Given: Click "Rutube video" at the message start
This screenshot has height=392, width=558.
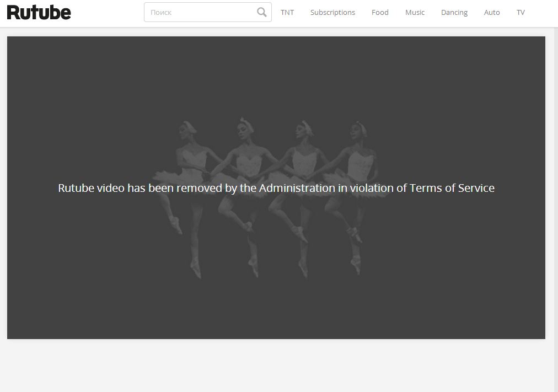Looking at the screenshot, I should [91, 188].
